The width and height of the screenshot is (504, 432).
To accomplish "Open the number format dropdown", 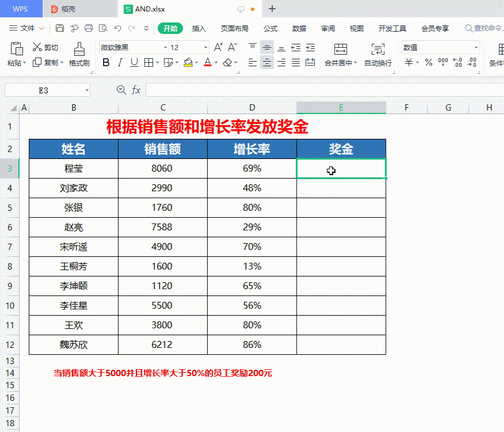I will tap(476, 48).
